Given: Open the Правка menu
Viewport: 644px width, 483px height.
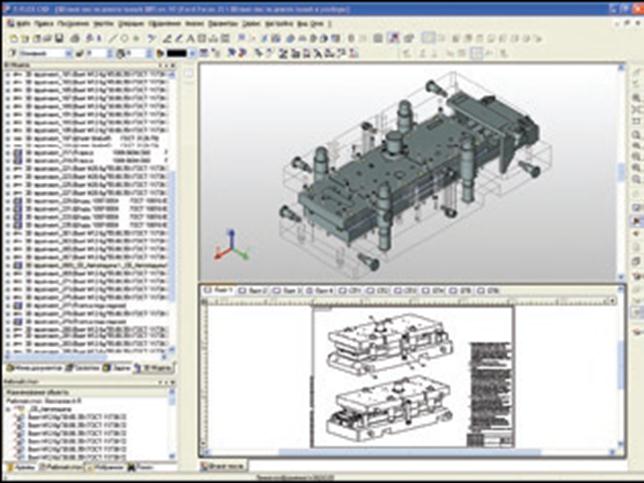Looking at the screenshot, I should (44, 24).
